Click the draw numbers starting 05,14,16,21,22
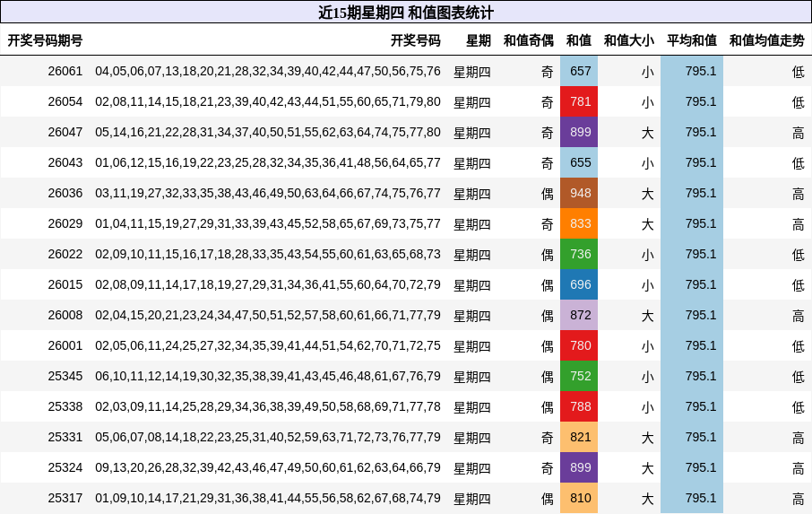This screenshot has height=514, width=812. (268, 132)
